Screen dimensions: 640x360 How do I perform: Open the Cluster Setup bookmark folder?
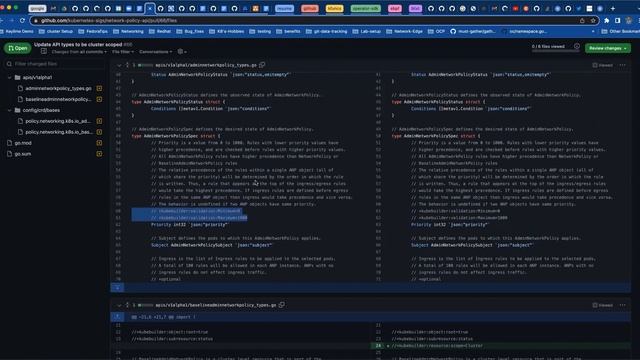click(x=56, y=31)
